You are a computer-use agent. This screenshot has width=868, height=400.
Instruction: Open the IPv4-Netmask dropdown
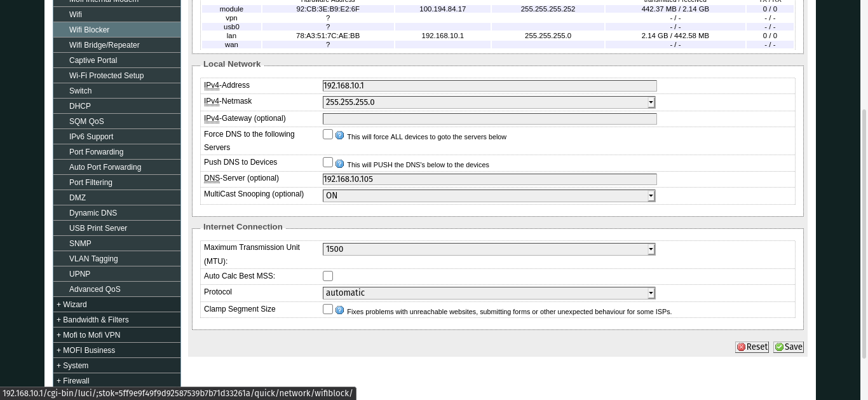[650, 102]
